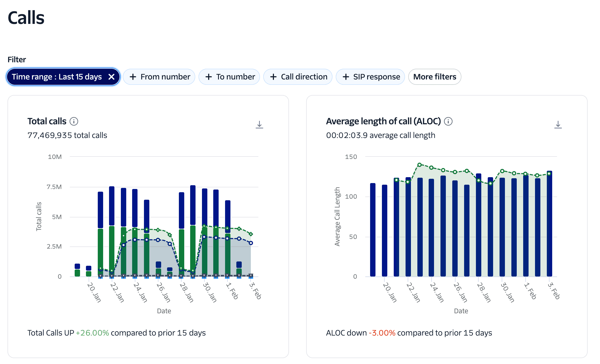Image resolution: width=600 pixels, height=364 pixels.
Task: Open the Average length of call info tooltip
Action: [448, 121]
